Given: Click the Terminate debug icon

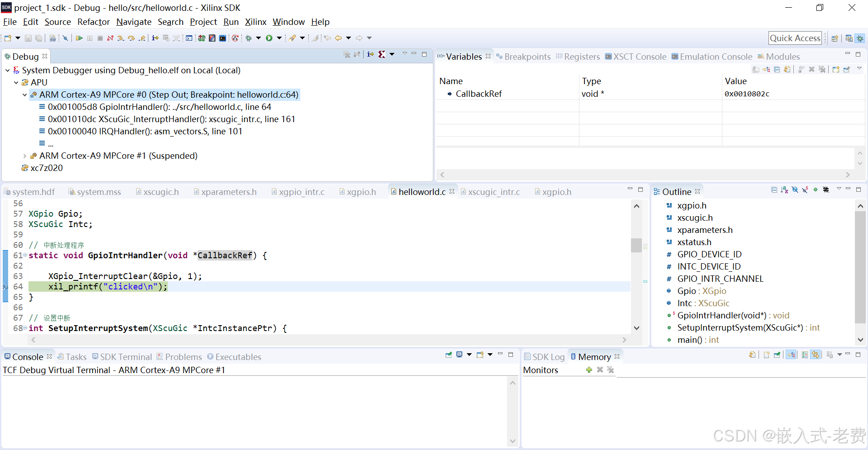Looking at the screenshot, I should click(x=100, y=38).
